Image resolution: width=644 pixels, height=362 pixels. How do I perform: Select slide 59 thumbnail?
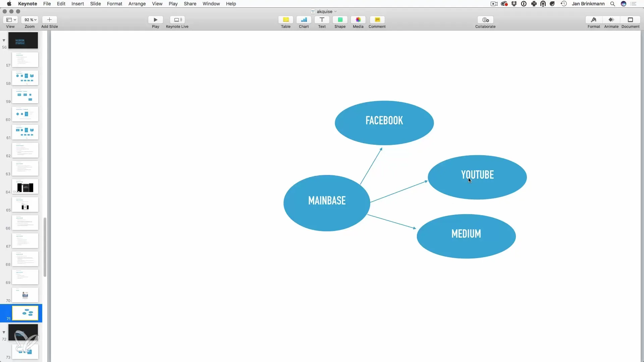pos(25,96)
